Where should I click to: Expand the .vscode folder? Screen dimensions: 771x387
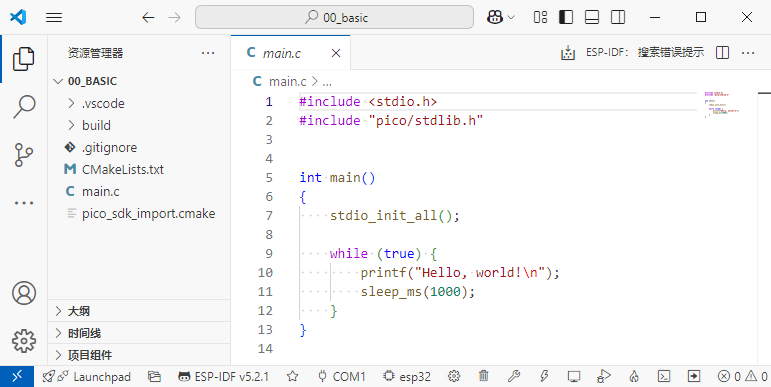[x=139, y=103]
